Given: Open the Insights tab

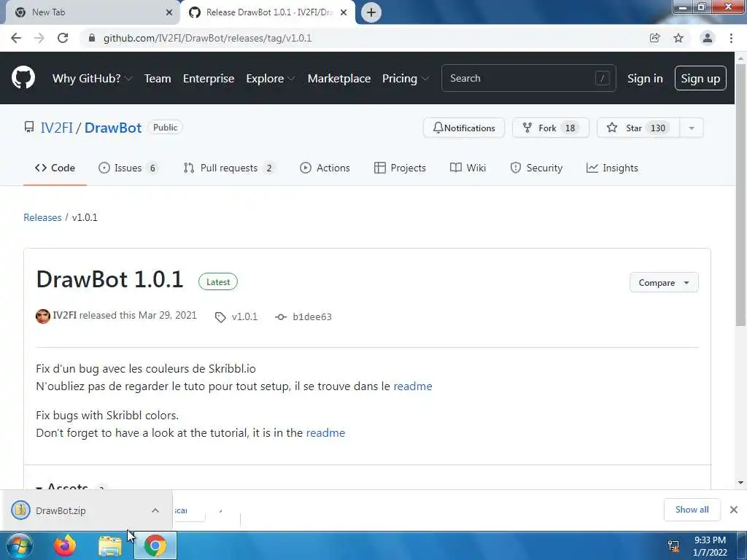Looking at the screenshot, I should (612, 168).
